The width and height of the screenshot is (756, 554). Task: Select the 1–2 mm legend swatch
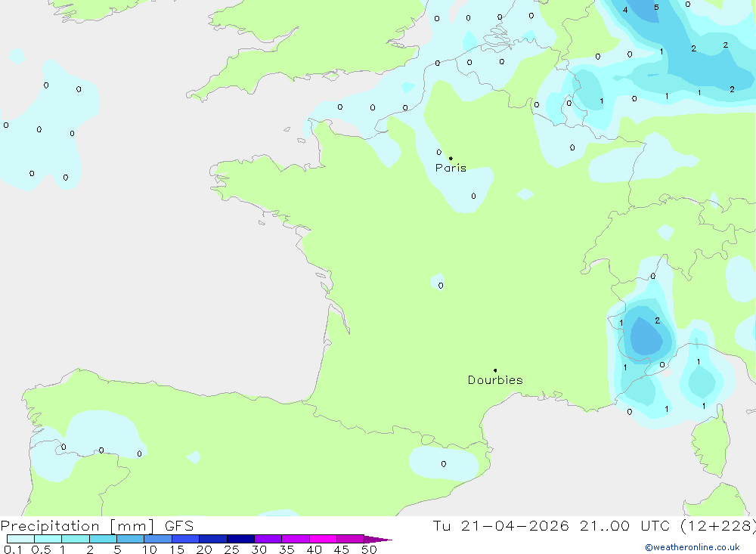tap(75, 539)
